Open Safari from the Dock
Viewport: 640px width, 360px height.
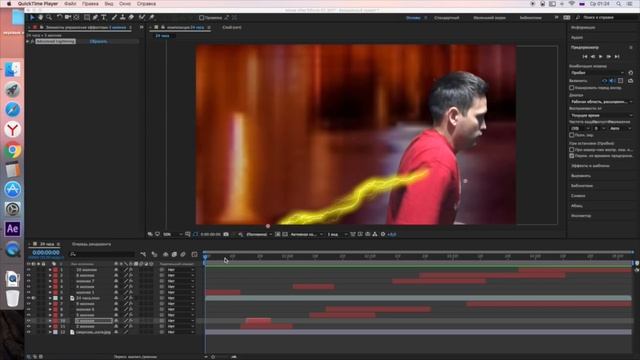pyautogui.click(x=12, y=110)
